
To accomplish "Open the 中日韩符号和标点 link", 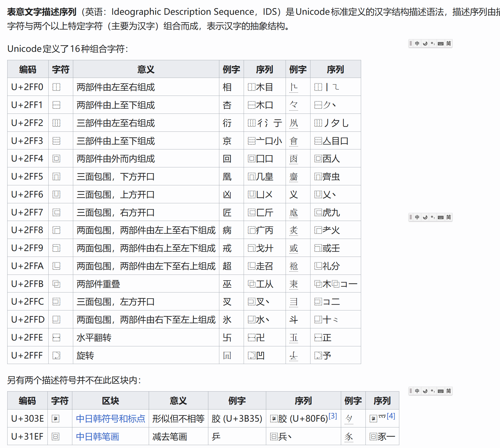I will point(111,418).
